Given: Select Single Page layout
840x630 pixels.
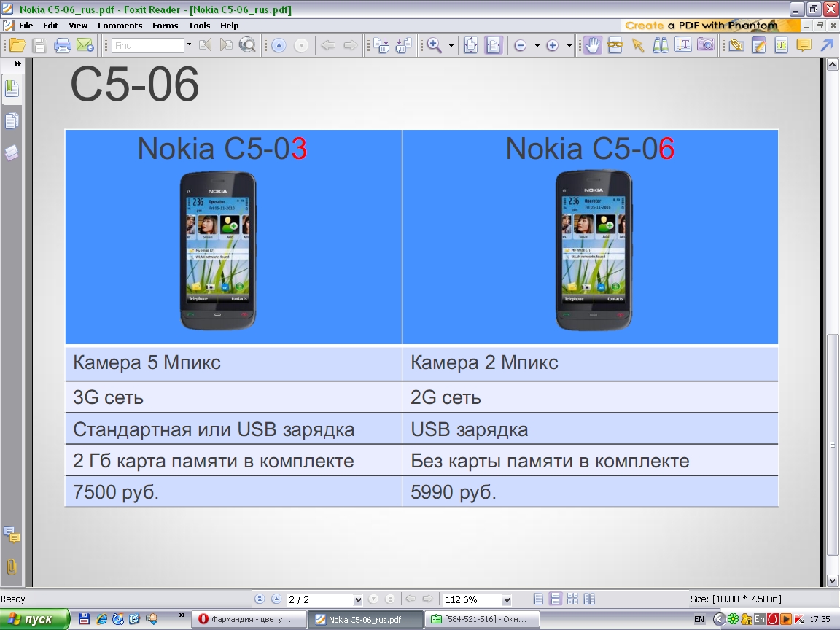Looking at the screenshot, I should tap(539, 599).
